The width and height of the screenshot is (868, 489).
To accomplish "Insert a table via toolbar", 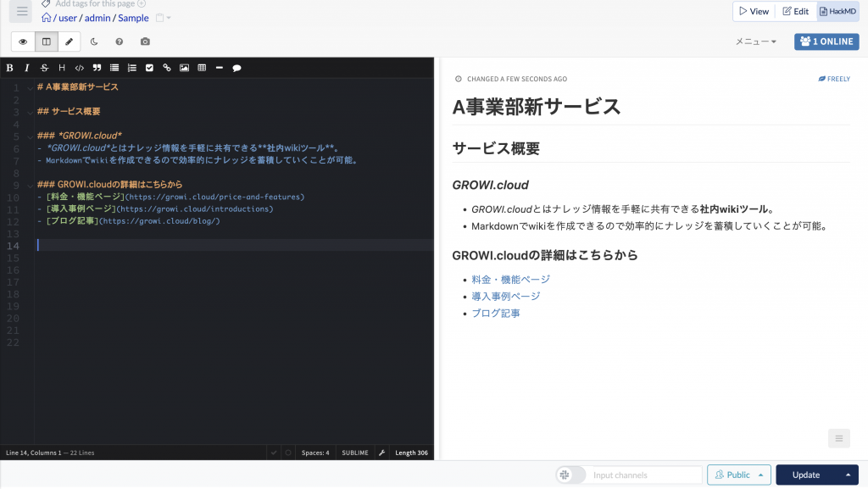I will coord(202,68).
